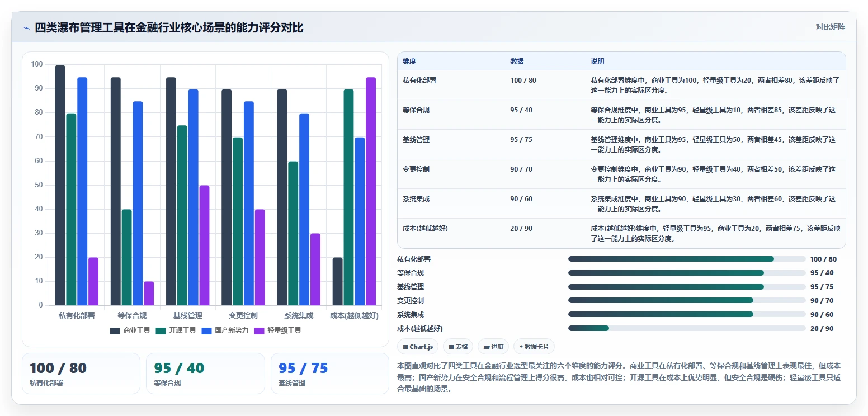
Task: Click the green bar in 系统集成 group
Action: click(x=293, y=233)
